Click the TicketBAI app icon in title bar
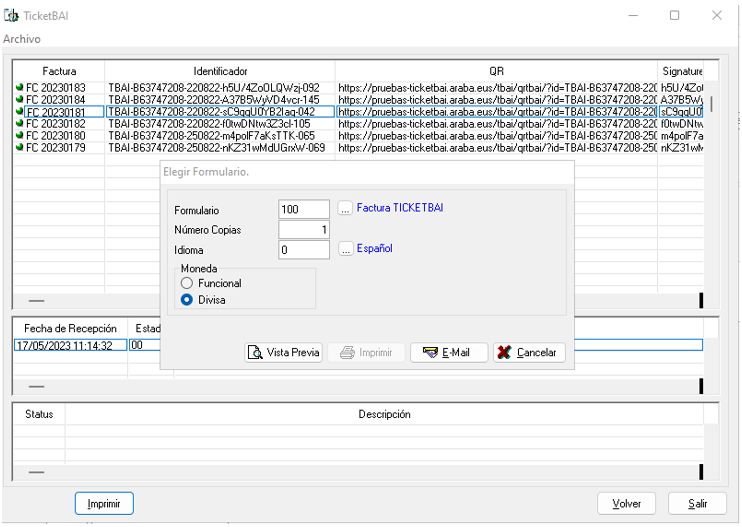This screenshot has width=742, height=527. coord(12,16)
